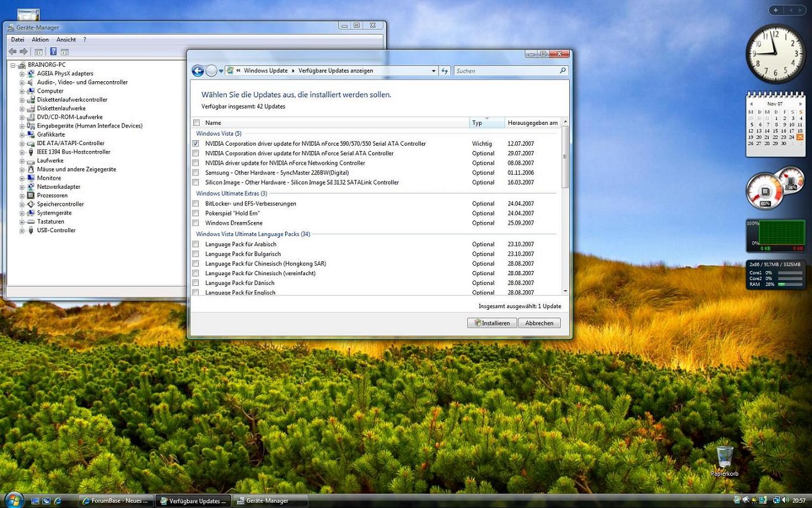Click the Forward arrow in Geräte-Manager toolbar
The width and height of the screenshot is (812, 508).
coord(23,52)
